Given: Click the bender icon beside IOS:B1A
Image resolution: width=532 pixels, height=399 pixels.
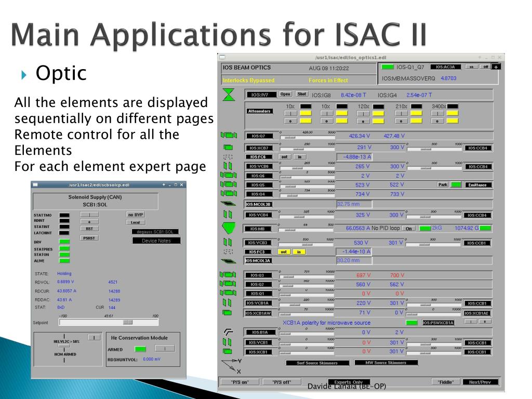Looking at the screenshot, I should point(228,332).
